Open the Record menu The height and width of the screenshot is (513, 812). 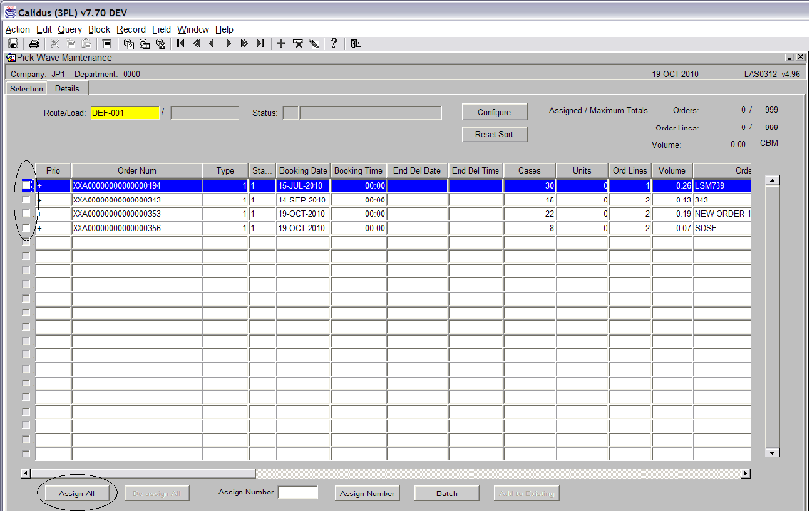click(131, 29)
